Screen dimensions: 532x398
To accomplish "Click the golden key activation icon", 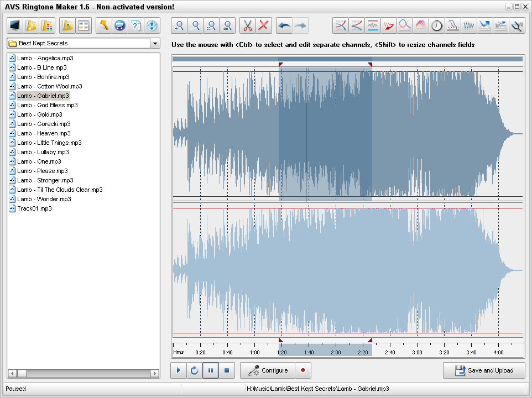I will [104, 25].
